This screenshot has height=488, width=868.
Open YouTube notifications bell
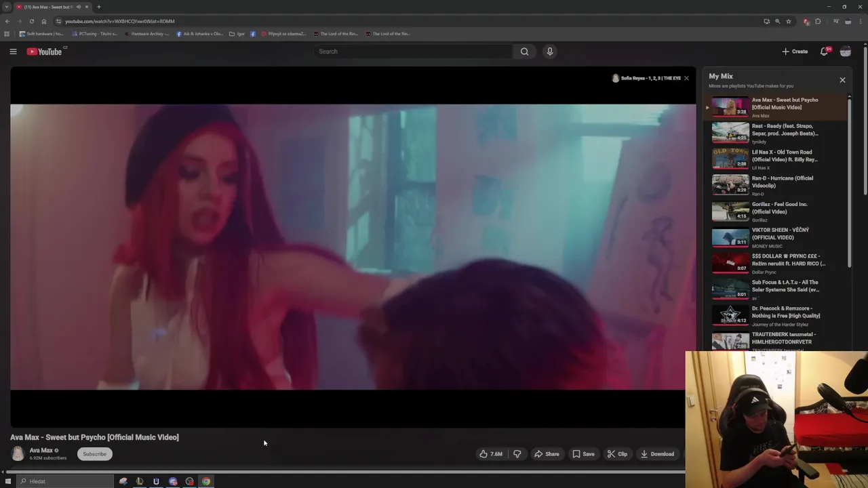click(x=825, y=52)
